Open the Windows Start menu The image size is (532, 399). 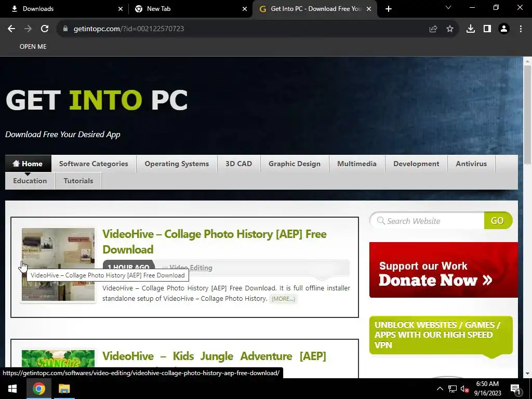click(12, 389)
